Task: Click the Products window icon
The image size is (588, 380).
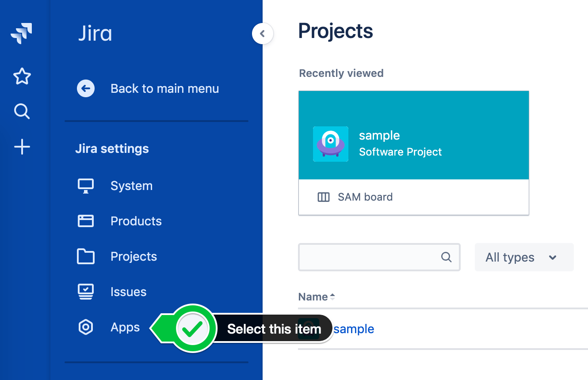Action: [x=86, y=221]
